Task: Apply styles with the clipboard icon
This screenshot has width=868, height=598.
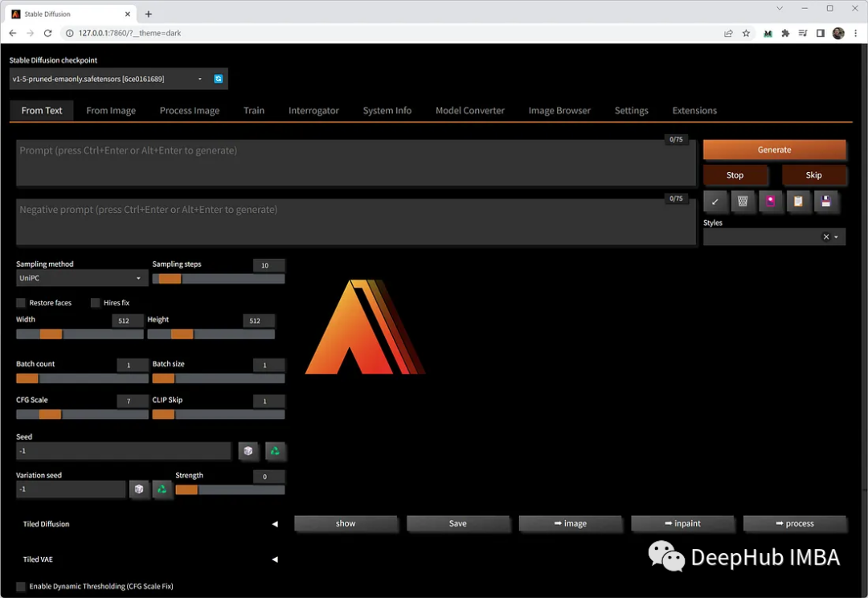Action: pyautogui.click(x=798, y=202)
